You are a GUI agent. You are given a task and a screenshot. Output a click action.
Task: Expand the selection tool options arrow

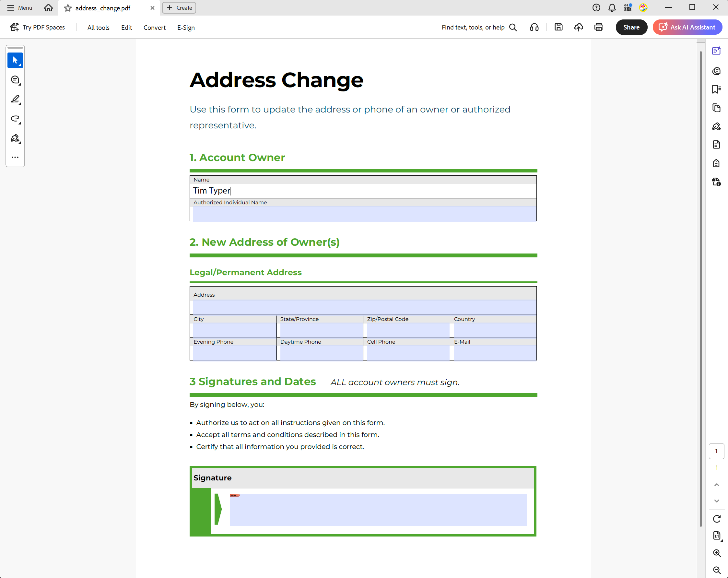(x=20, y=65)
